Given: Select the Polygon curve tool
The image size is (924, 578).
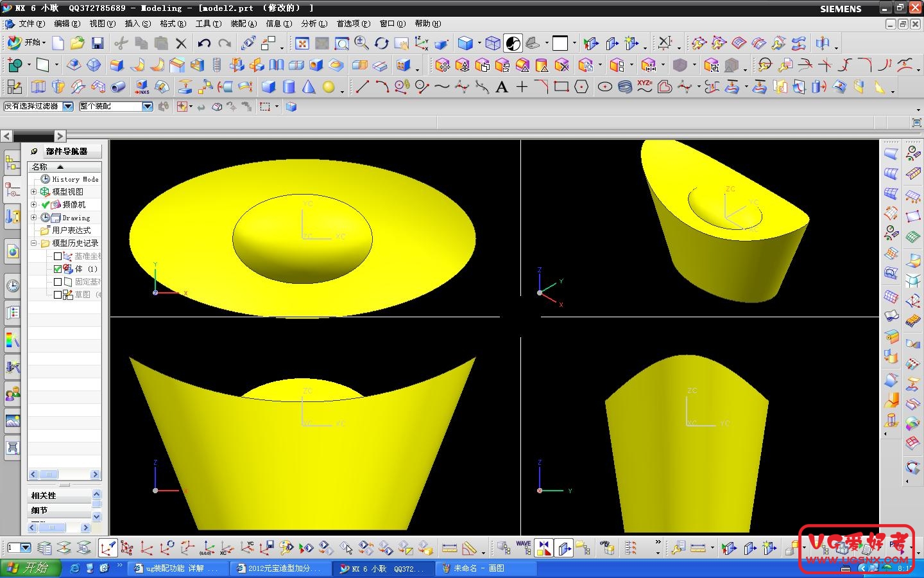Looking at the screenshot, I should click(x=581, y=87).
